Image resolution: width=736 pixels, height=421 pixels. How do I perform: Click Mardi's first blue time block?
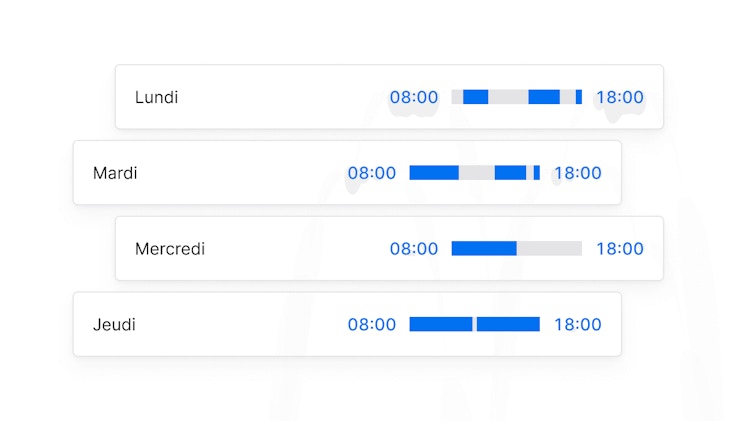coord(434,173)
